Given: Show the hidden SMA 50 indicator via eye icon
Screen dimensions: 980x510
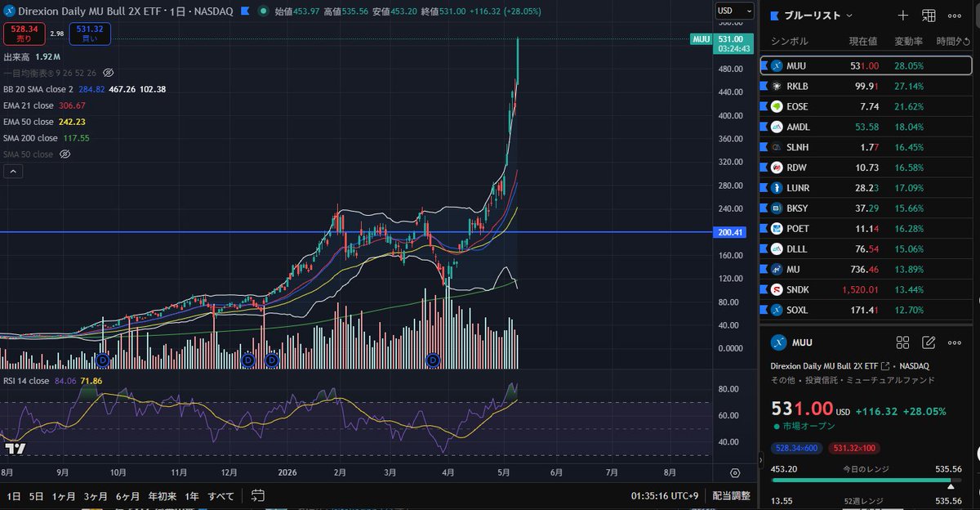Looking at the screenshot, I should click(65, 154).
